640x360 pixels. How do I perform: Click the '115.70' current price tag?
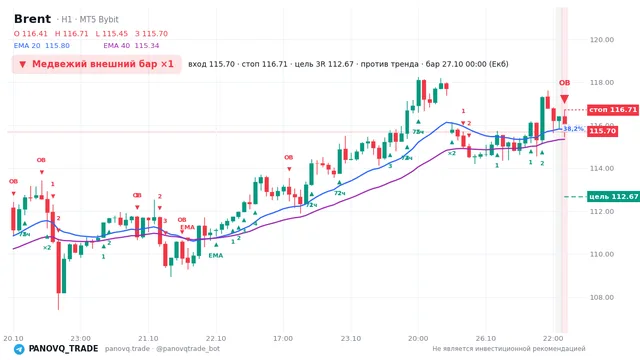point(602,131)
